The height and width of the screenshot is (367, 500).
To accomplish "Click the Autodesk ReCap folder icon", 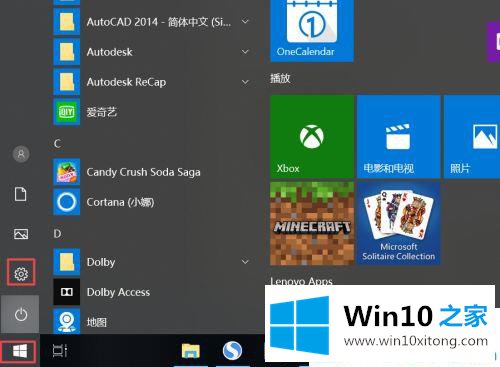I will click(67, 82).
